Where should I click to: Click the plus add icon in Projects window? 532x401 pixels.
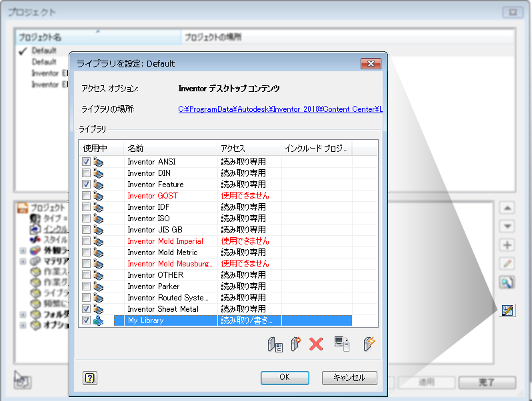pyautogui.click(x=507, y=244)
